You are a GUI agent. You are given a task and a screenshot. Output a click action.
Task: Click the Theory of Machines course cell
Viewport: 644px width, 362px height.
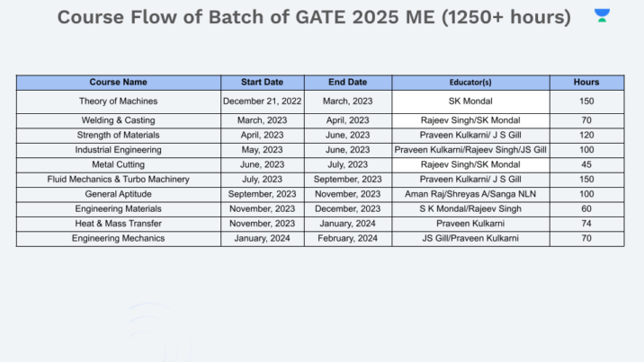tap(118, 102)
